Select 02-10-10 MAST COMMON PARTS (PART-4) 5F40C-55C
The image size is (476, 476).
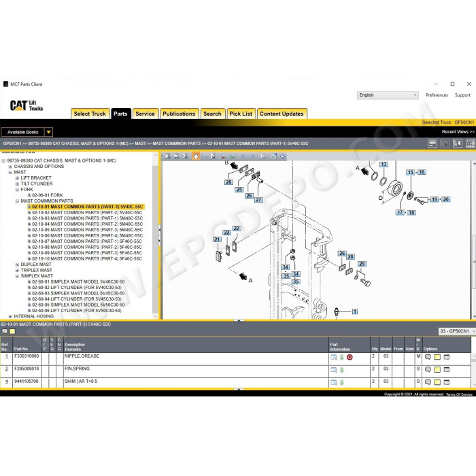pos(87,259)
